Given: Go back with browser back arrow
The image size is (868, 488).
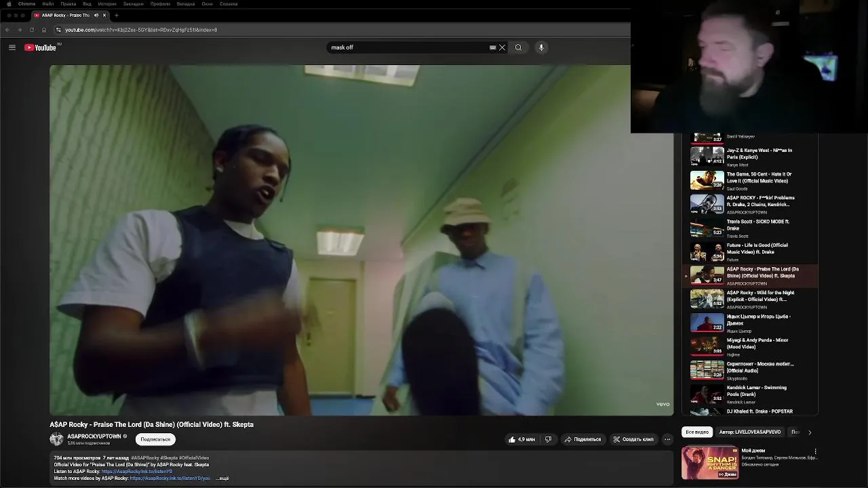Looking at the screenshot, I should click(x=7, y=30).
